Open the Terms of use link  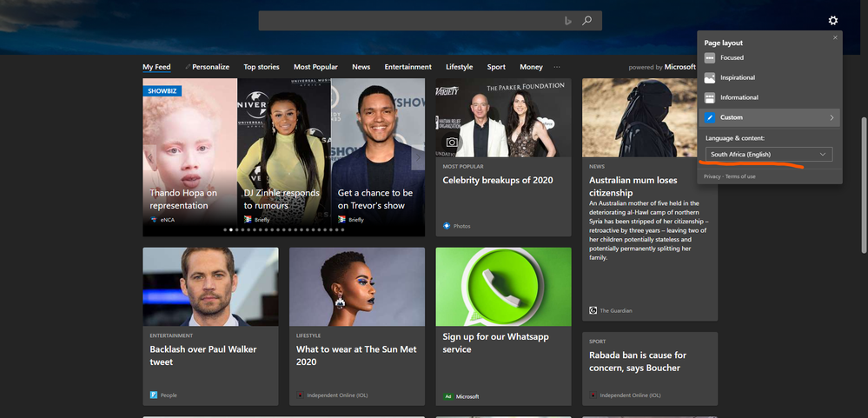[740, 176]
